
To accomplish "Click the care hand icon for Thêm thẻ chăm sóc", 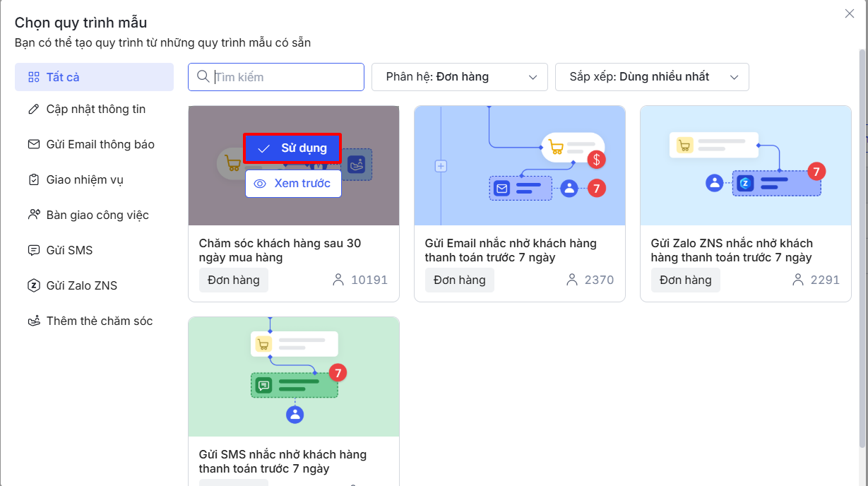I will pos(33,321).
